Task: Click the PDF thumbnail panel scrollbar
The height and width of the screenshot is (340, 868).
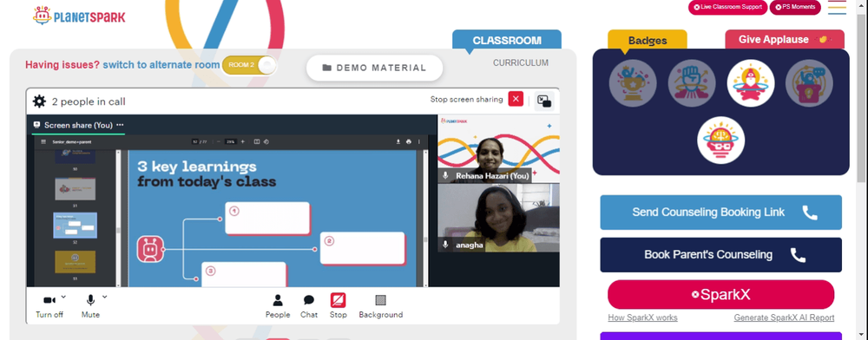Action: coord(118,219)
